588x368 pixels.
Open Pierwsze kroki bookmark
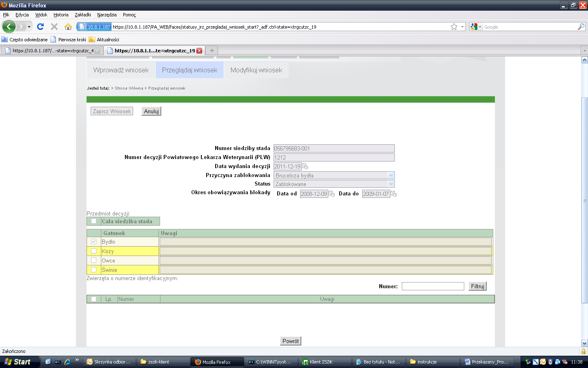[68, 40]
